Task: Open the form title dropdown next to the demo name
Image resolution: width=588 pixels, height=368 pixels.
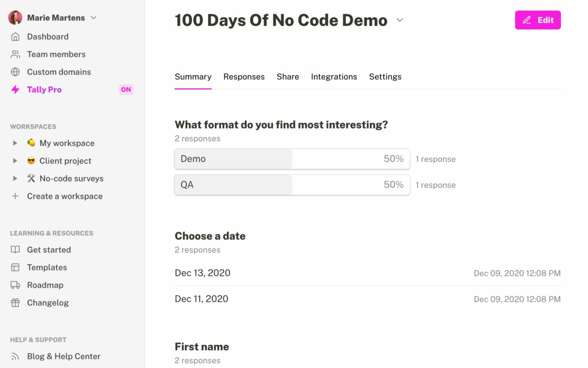Action: (x=400, y=20)
